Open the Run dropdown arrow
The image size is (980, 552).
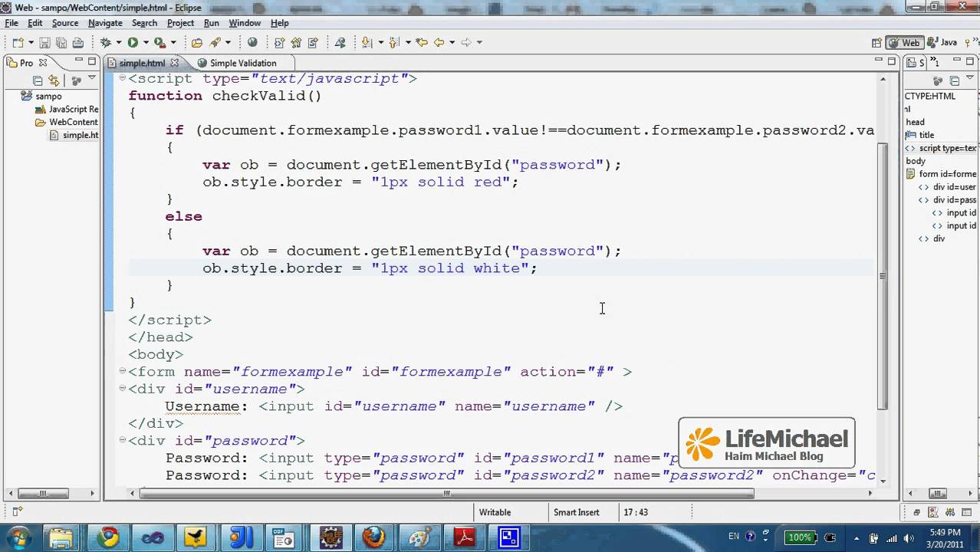[146, 43]
